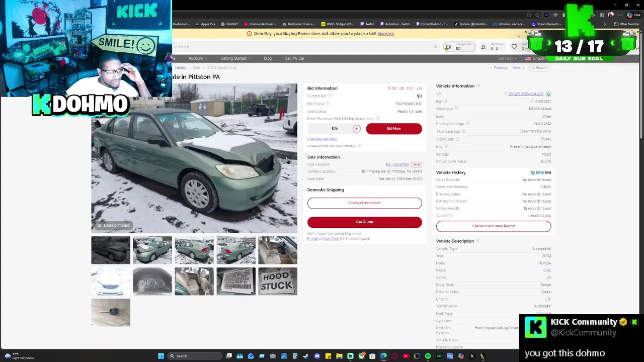The width and height of the screenshot is (644, 362).
Task: Click the Watch button
Action: [539, 68]
